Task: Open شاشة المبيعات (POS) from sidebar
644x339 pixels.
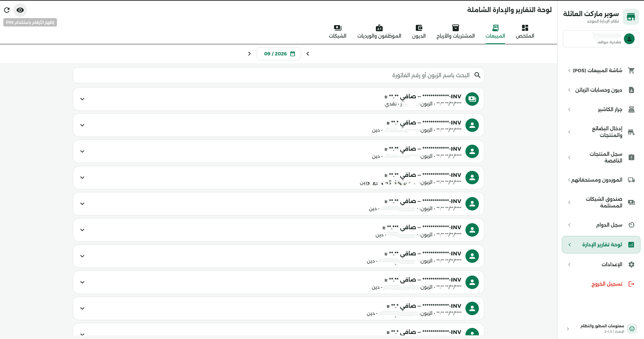Action: (x=601, y=70)
